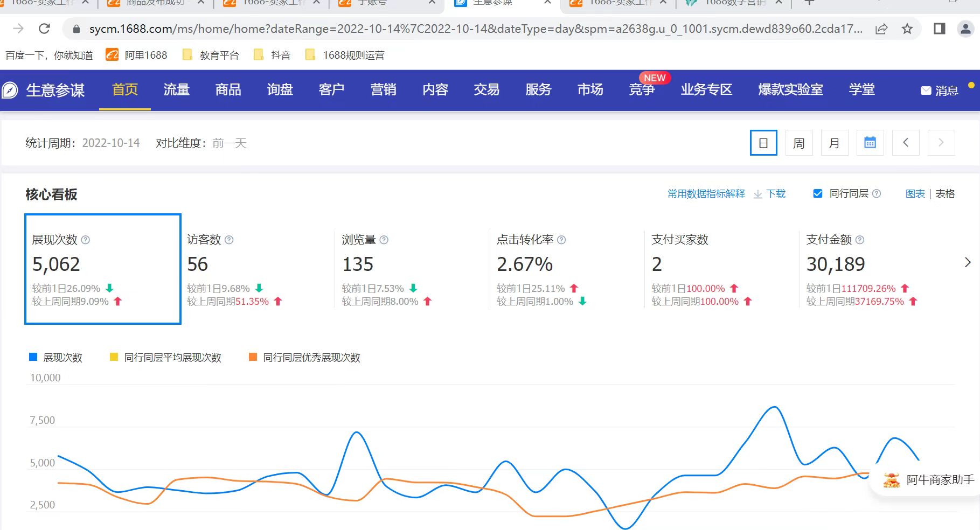Click the share page icon in address bar
This screenshot has width=980, height=530.
tap(881, 29)
